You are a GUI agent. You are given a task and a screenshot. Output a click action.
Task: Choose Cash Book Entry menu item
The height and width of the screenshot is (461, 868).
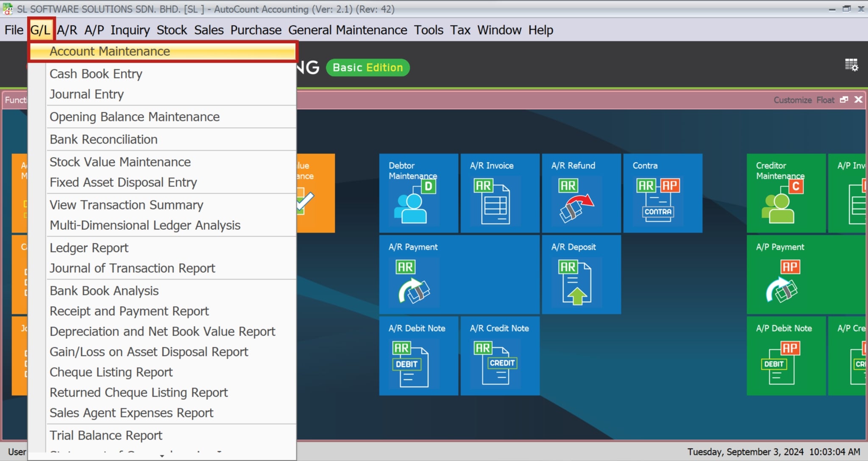pyautogui.click(x=96, y=74)
